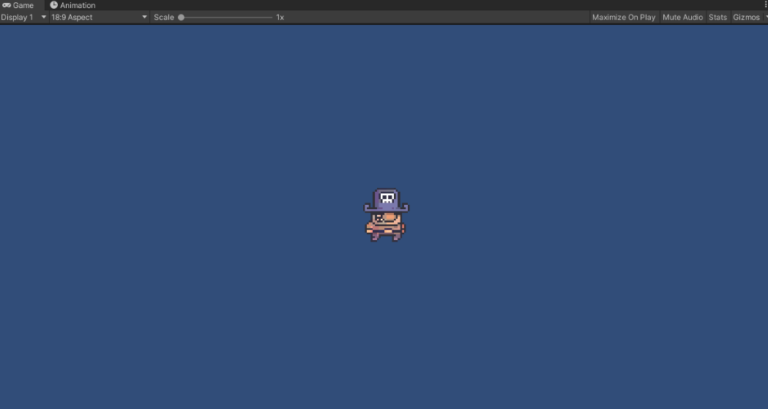Toggle Mute Audio
The height and width of the screenshot is (409, 768).
tap(682, 17)
